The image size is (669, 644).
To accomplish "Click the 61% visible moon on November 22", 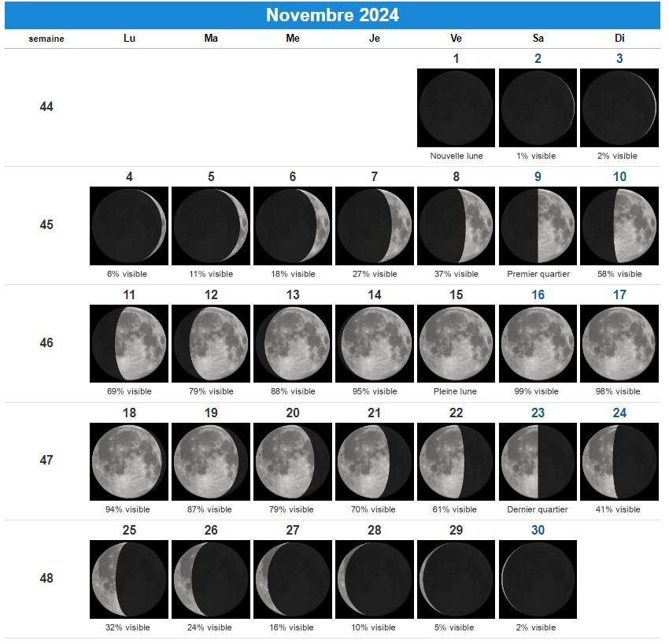I will (456, 462).
